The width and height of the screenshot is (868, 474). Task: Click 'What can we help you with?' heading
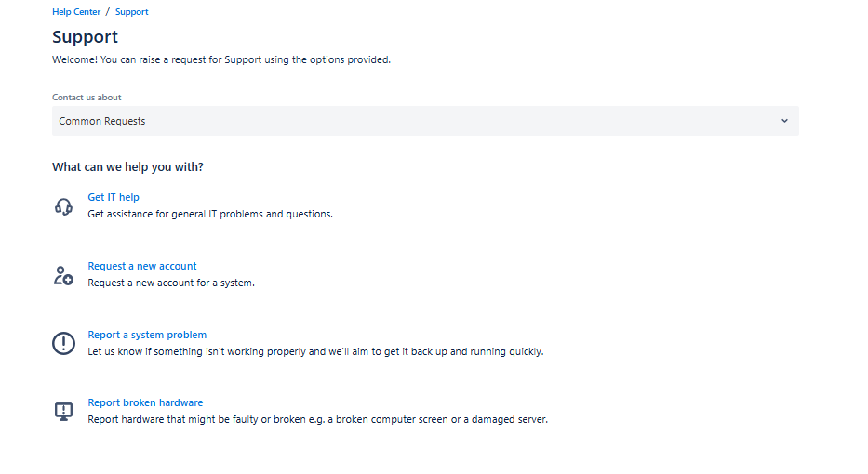point(127,167)
